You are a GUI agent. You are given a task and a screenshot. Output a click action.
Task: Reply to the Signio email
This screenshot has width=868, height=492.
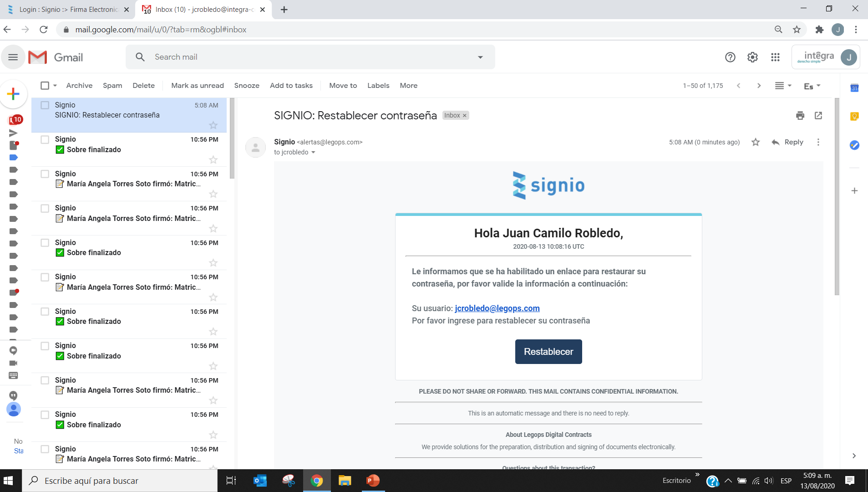pyautogui.click(x=787, y=142)
